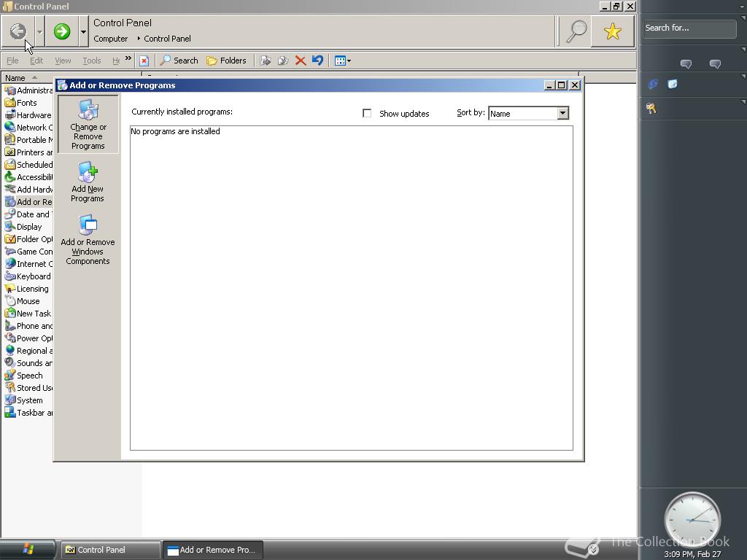Screen dimensions: 747x560
Task: Select the Accessibility item
Action: pyautogui.click(x=28, y=177)
